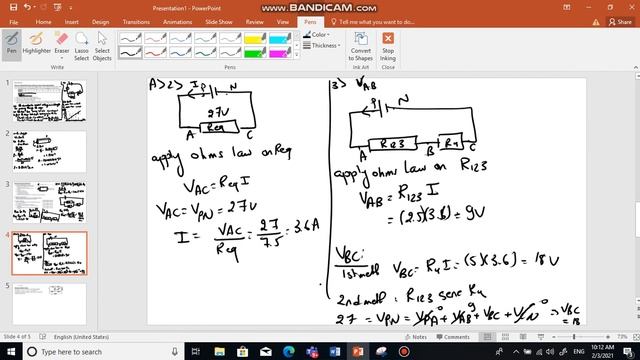The height and width of the screenshot is (360, 640).
Task: Expand the pens gallery more button
Action: (297, 54)
